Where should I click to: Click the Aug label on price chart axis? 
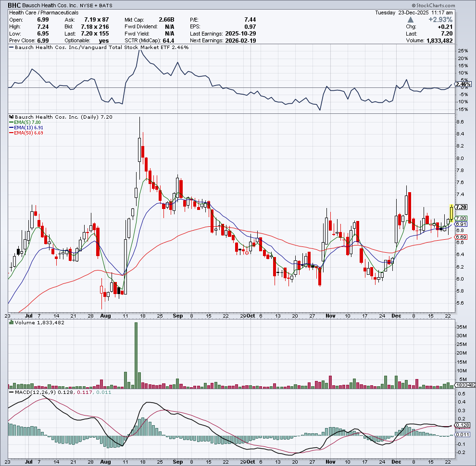[105, 316]
